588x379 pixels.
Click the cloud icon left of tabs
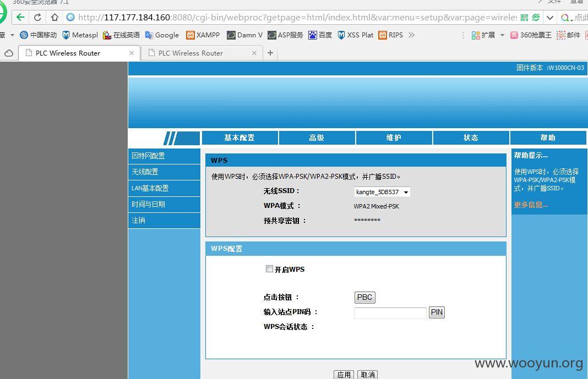pos(9,53)
